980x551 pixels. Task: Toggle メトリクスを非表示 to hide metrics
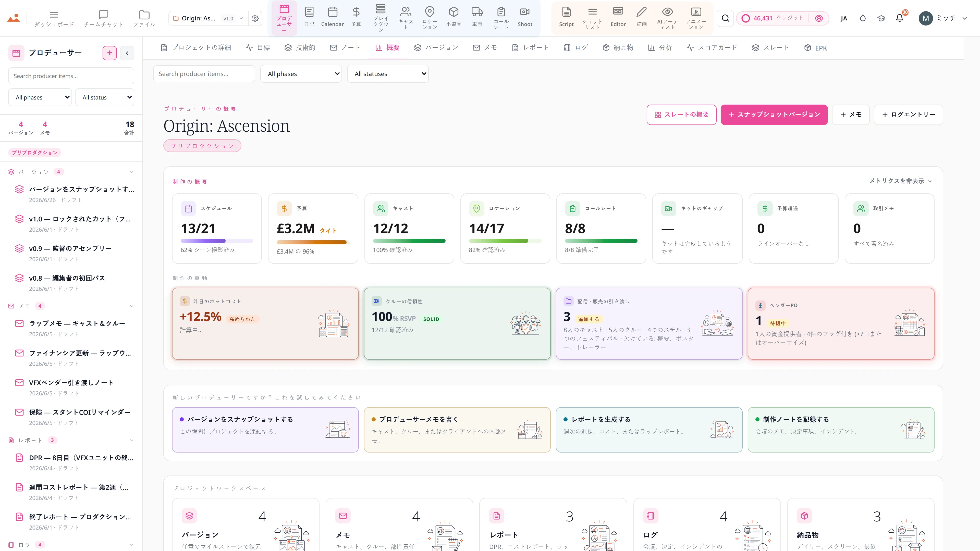pyautogui.click(x=900, y=181)
